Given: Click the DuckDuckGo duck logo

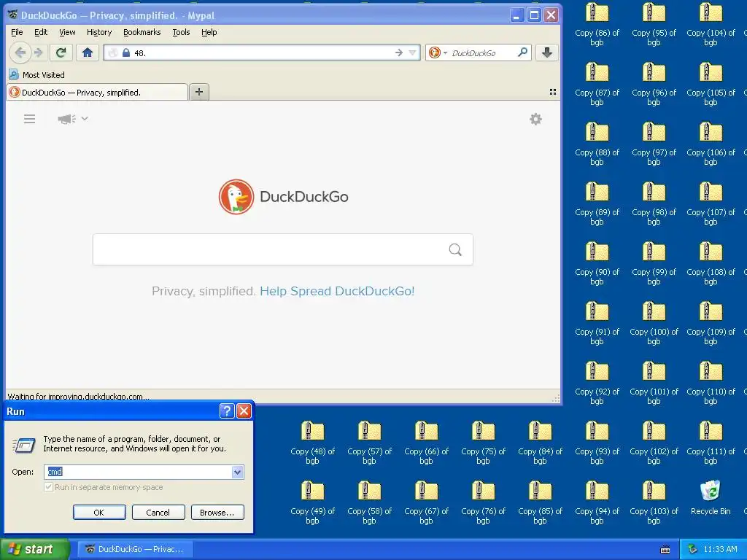Looking at the screenshot, I should click(236, 197).
